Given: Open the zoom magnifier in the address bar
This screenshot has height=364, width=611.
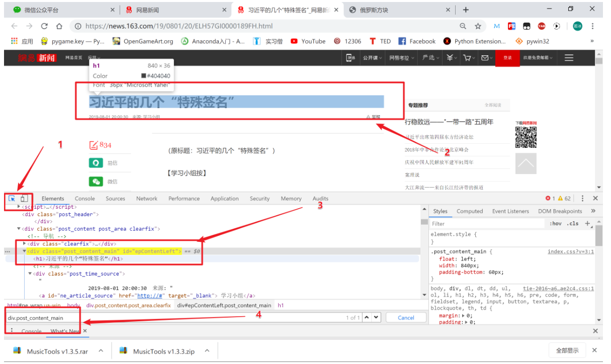Looking at the screenshot, I should click(x=463, y=26).
